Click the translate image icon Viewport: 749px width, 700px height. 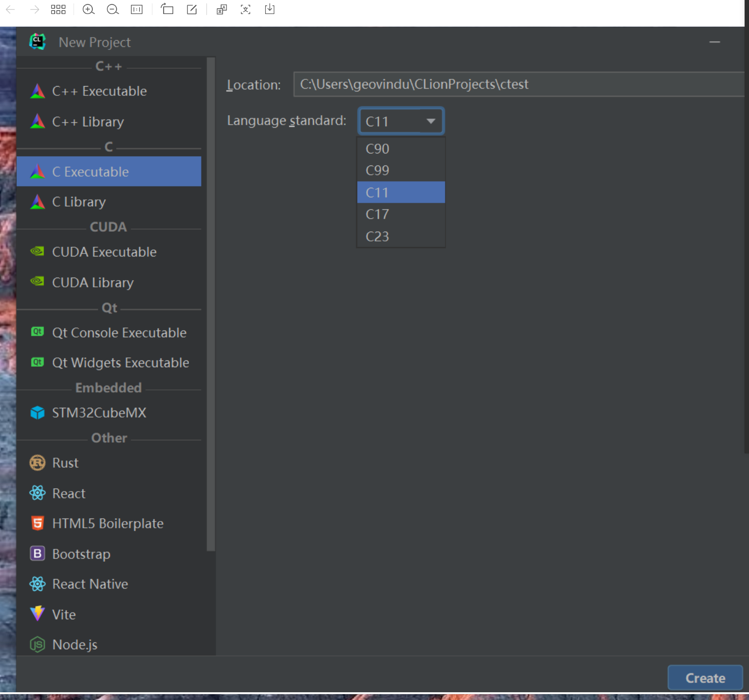(222, 9)
